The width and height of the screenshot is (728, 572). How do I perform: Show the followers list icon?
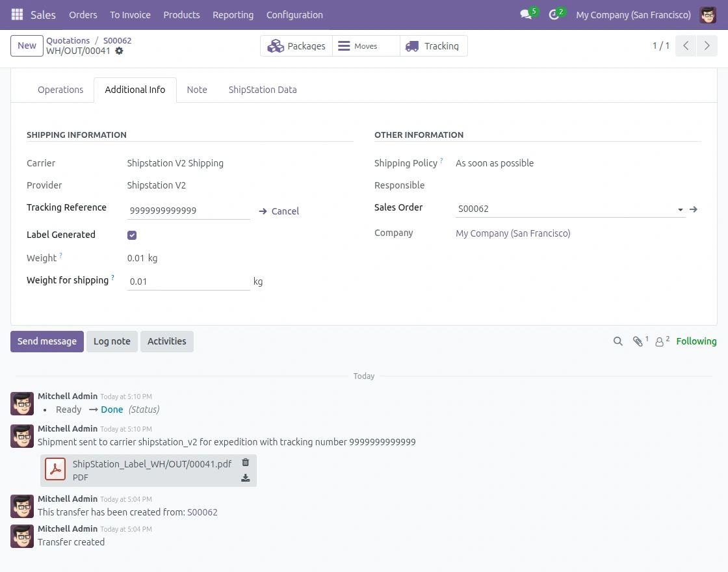(660, 341)
